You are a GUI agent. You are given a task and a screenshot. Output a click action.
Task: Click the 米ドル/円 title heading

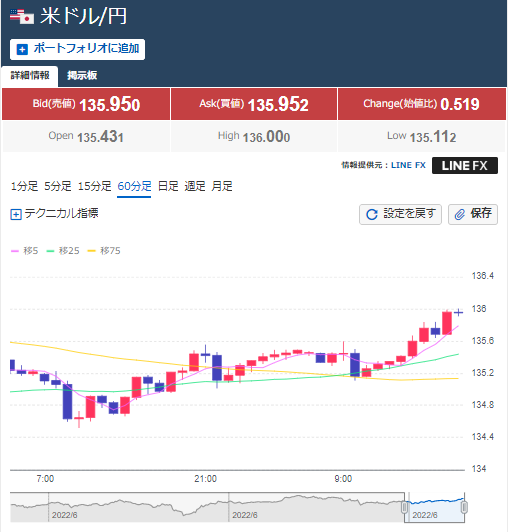point(83,16)
